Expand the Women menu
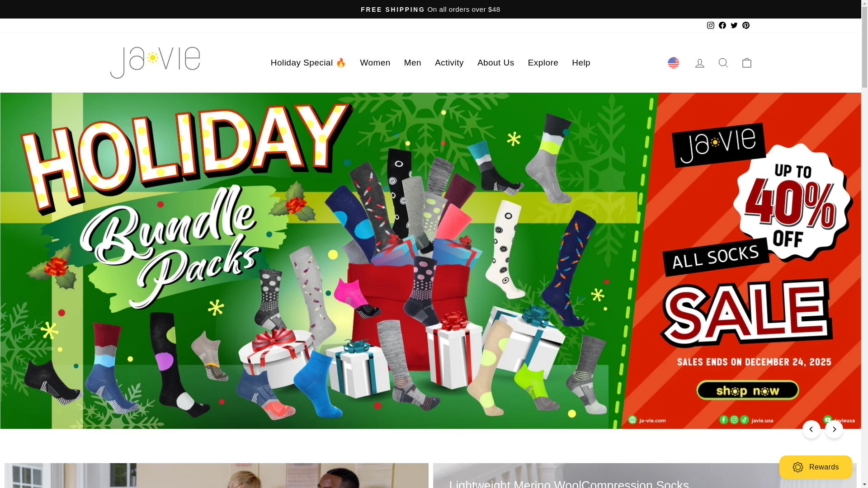Viewport: 868px width, 488px height. (x=375, y=63)
